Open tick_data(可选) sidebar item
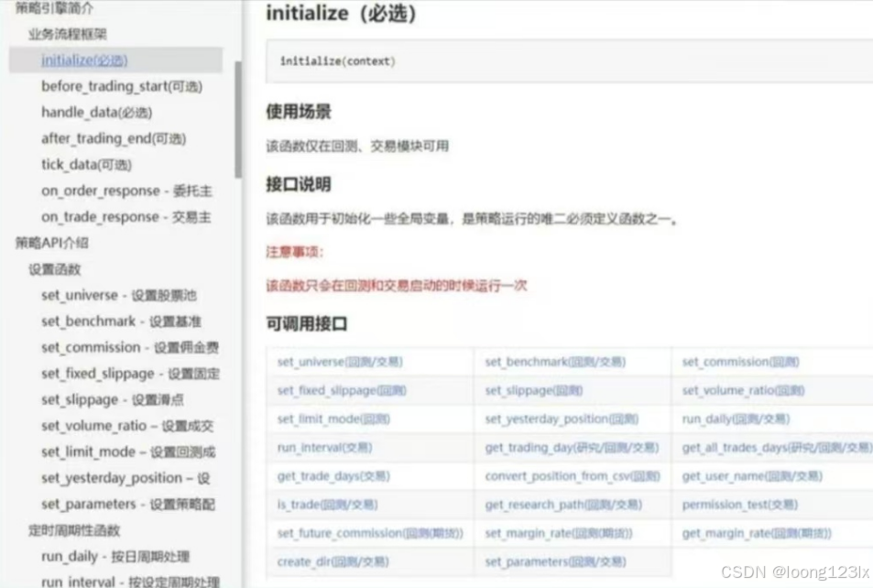 tap(86, 165)
